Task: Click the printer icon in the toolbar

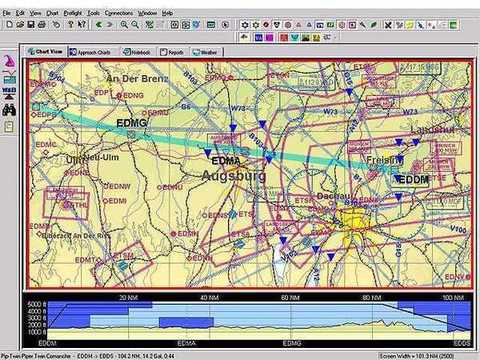Action: (42, 24)
